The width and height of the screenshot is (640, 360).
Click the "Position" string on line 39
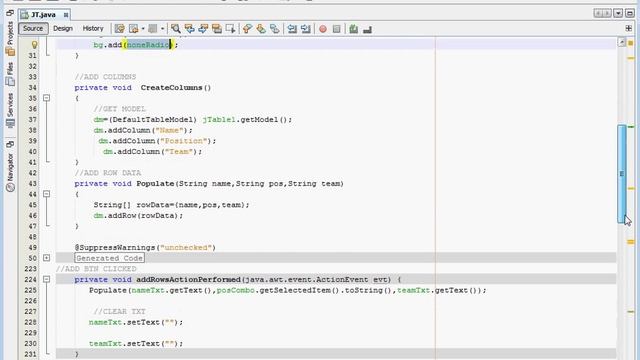183,141
